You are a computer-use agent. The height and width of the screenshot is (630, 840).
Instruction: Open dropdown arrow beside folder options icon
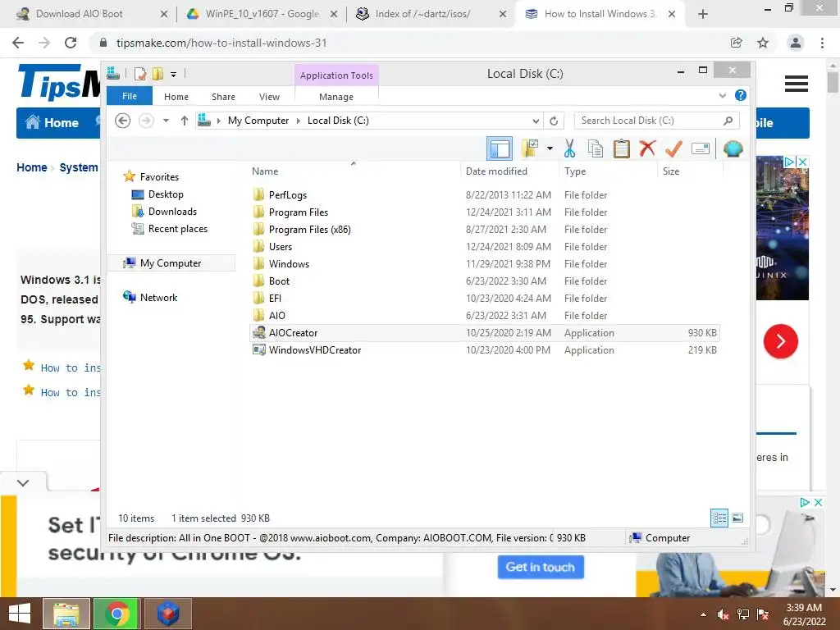coord(550,148)
